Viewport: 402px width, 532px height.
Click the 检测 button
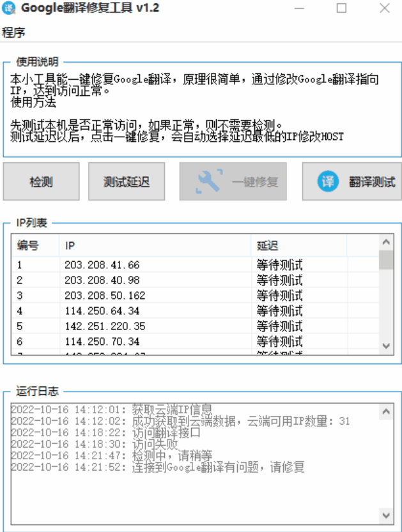click(41, 181)
